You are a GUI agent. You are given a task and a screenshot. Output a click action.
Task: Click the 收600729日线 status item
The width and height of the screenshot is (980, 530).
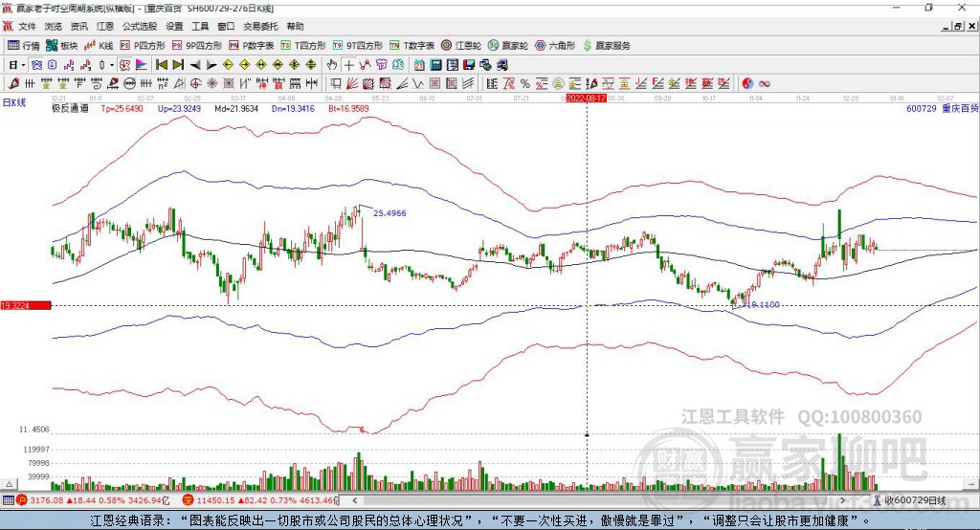click(x=909, y=500)
